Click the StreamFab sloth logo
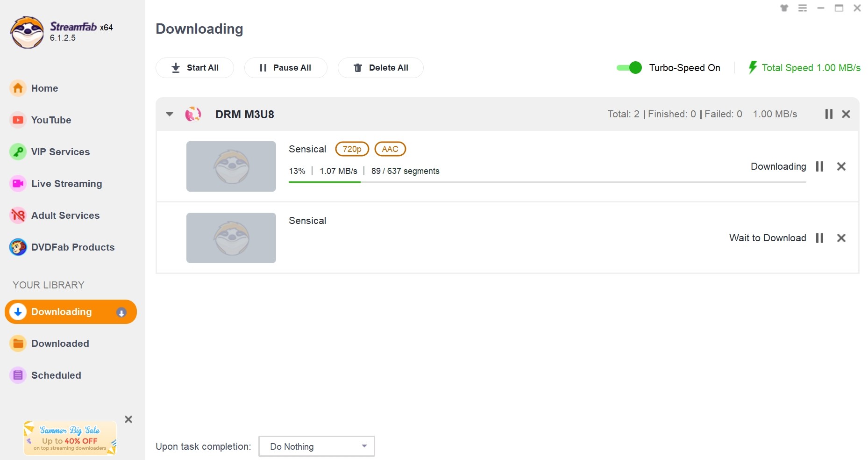868x460 pixels. click(27, 32)
